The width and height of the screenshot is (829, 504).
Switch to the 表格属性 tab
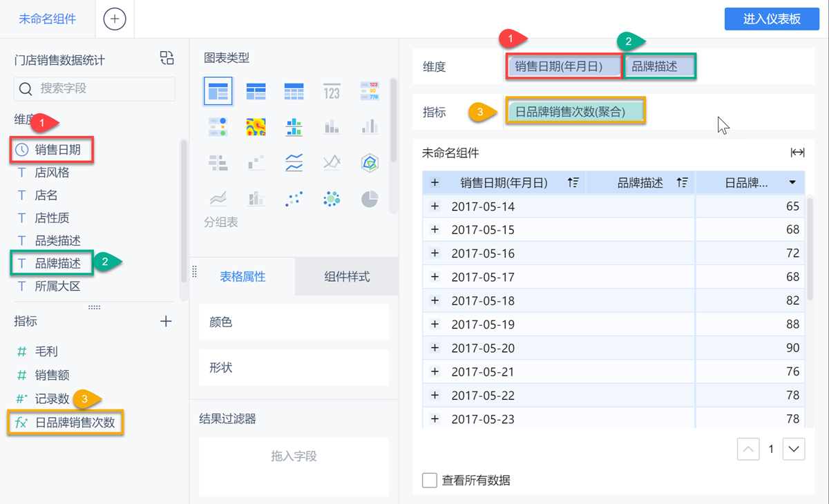[x=242, y=277]
